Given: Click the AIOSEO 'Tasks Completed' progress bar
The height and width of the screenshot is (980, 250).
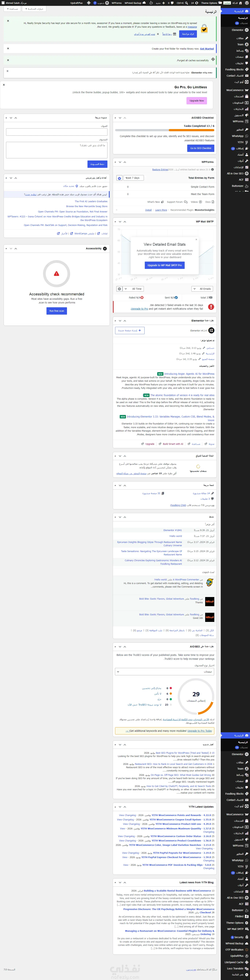Looking at the screenshot, I should click(x=165, y=130).
